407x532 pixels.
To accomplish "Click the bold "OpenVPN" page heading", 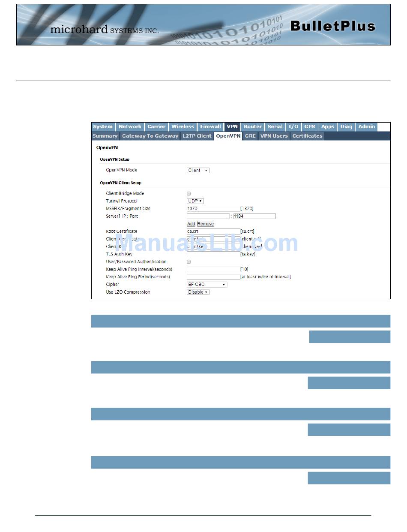I will pyautogui.click(x=107, y=148).
